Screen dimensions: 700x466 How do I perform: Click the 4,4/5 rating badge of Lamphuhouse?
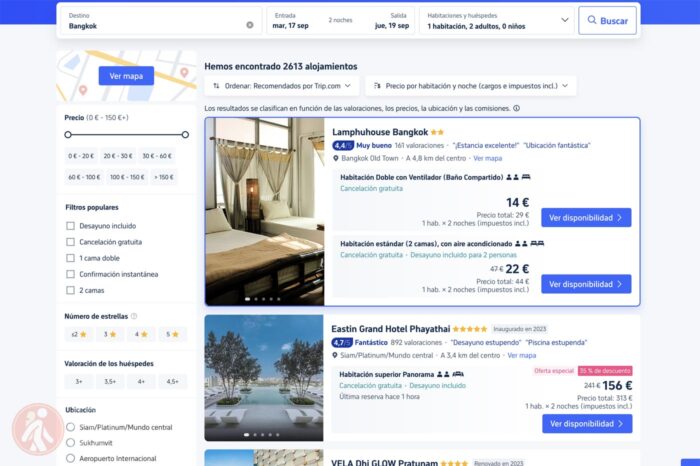[x=343, y=146]
